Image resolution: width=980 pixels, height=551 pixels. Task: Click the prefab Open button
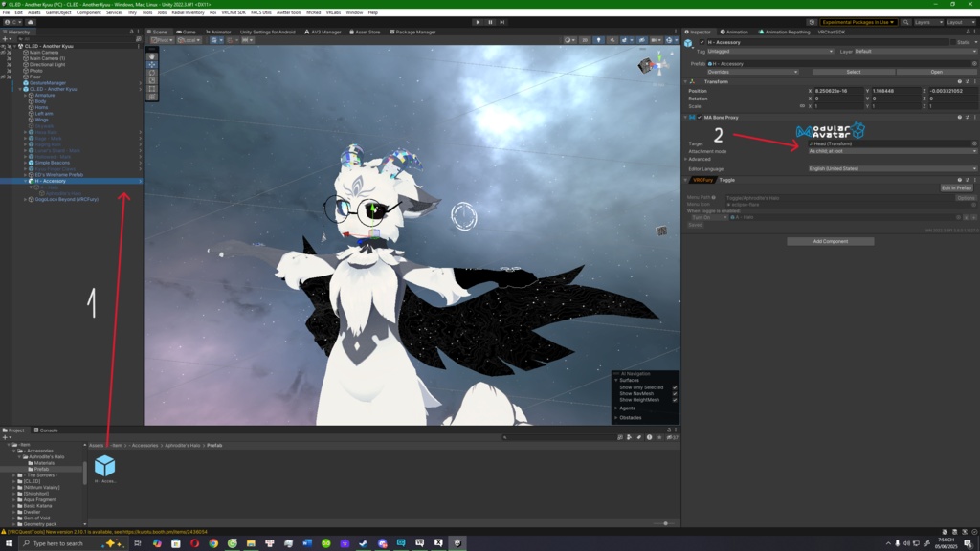pyautogui.click(x=936, y=72)
